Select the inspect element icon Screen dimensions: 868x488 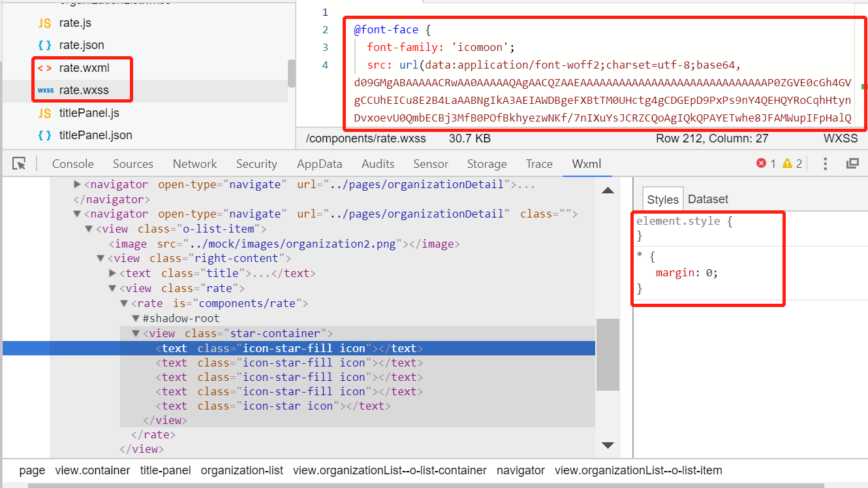pyautogui.click(x=18, y=163)
